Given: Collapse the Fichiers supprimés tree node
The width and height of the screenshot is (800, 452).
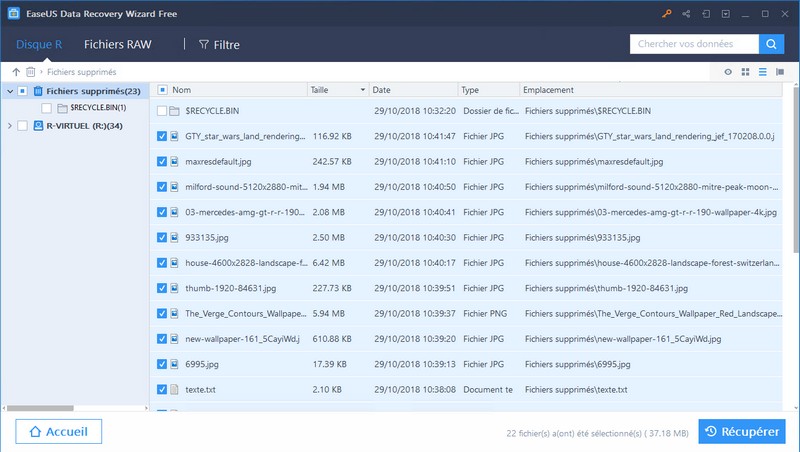Looking at the screenshot, I should point(10,91).
